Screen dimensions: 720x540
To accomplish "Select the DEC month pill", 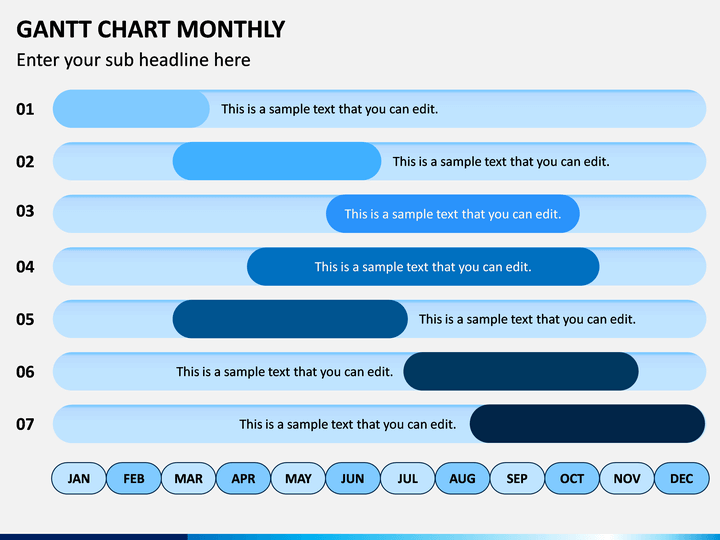I will point(681,478).
